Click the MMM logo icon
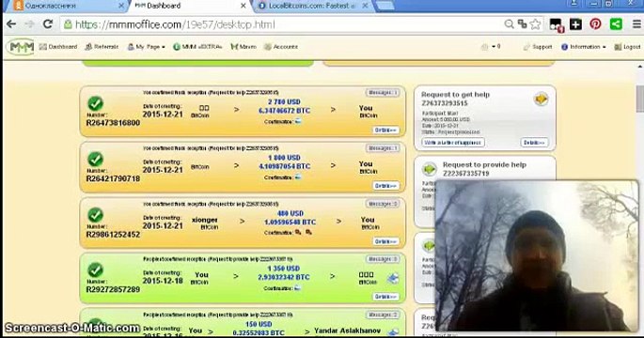This screenshot has height=338, width=644. click(22, 47)
